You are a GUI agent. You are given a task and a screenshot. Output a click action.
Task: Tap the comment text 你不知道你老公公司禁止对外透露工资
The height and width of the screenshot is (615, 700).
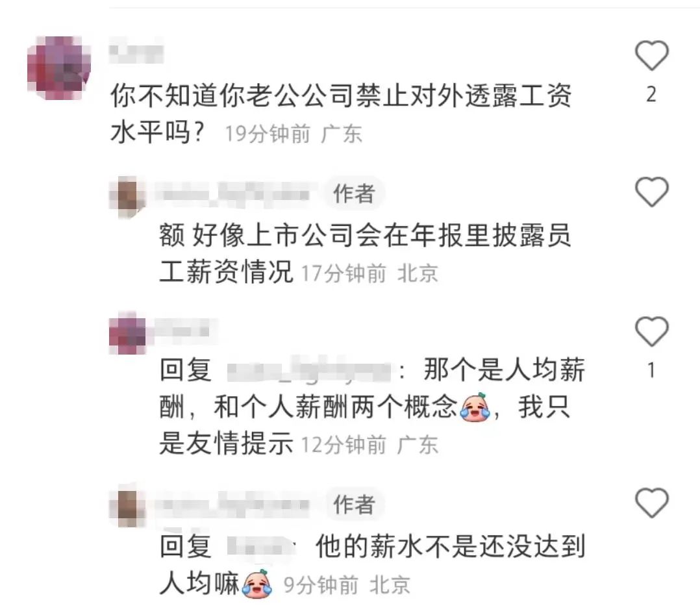point(341,95)
